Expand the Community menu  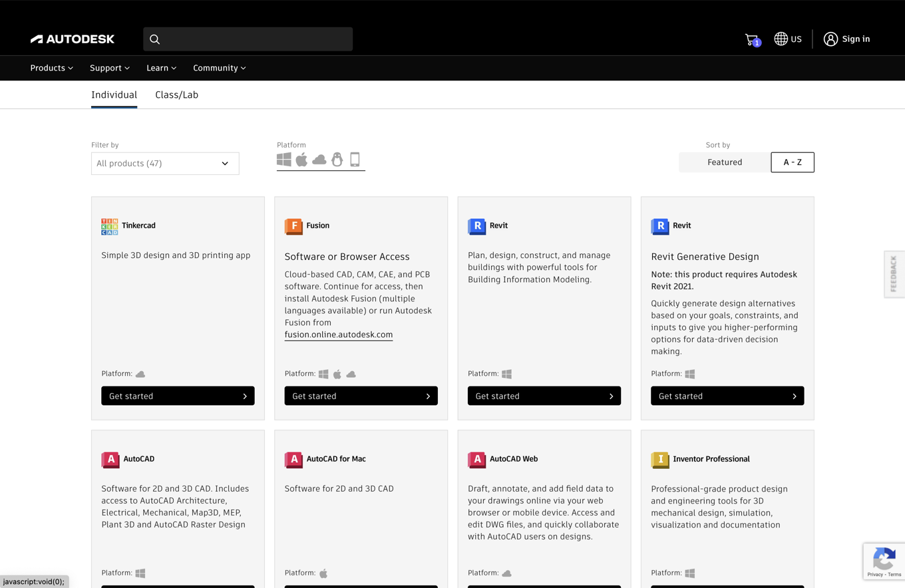[220, 68]
